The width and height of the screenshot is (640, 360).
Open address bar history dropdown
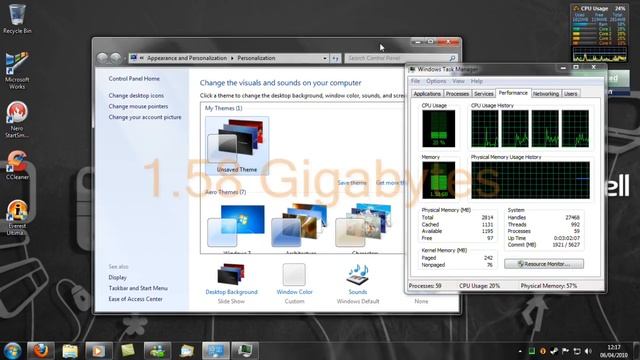pyautogui.click(x=325, y=58)
